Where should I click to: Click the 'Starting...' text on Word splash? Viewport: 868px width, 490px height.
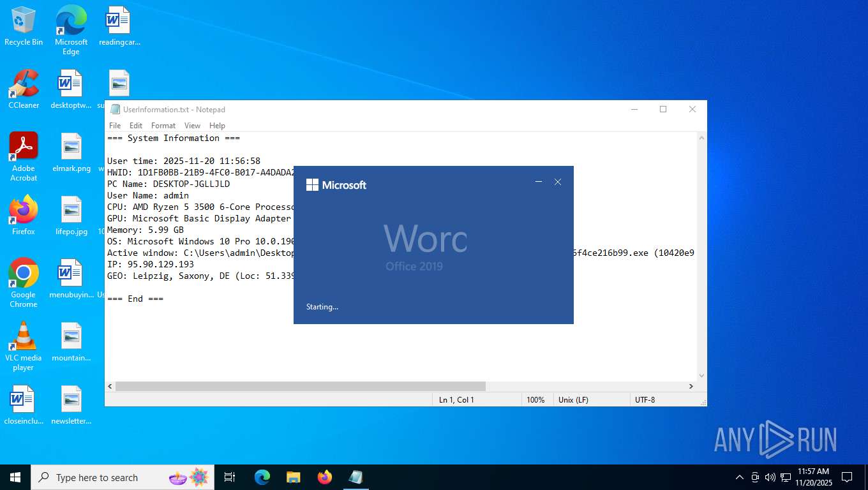tap(322, 307)
